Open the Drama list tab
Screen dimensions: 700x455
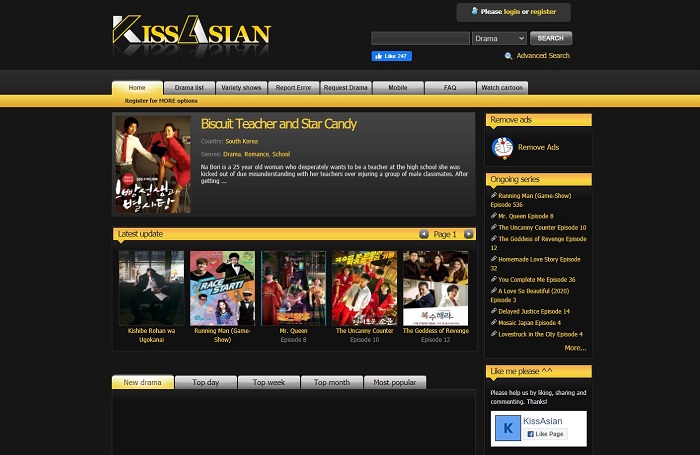(x=189, y=88)
